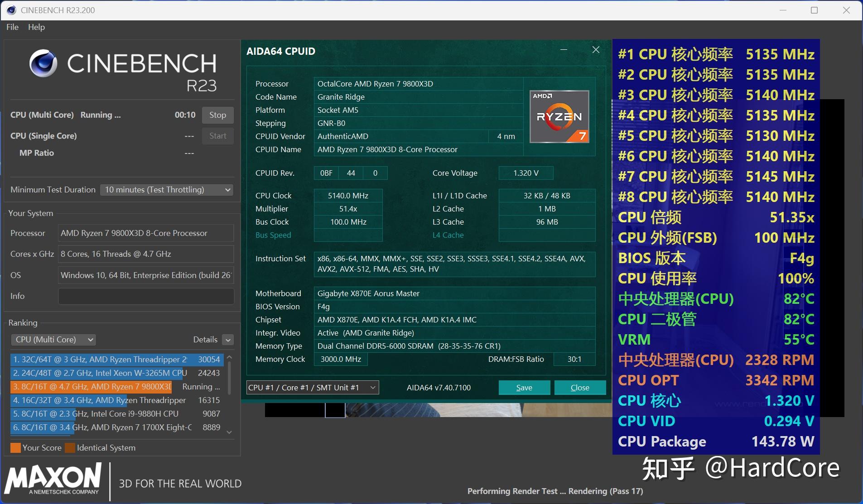Open the Minimum Test Duration dropdown
Viewport: 863px width, 504px height.
[x=166, y=189]
